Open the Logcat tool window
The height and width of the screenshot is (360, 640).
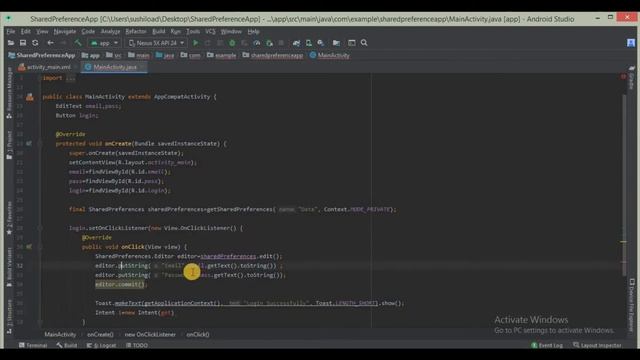coord(102,345)
